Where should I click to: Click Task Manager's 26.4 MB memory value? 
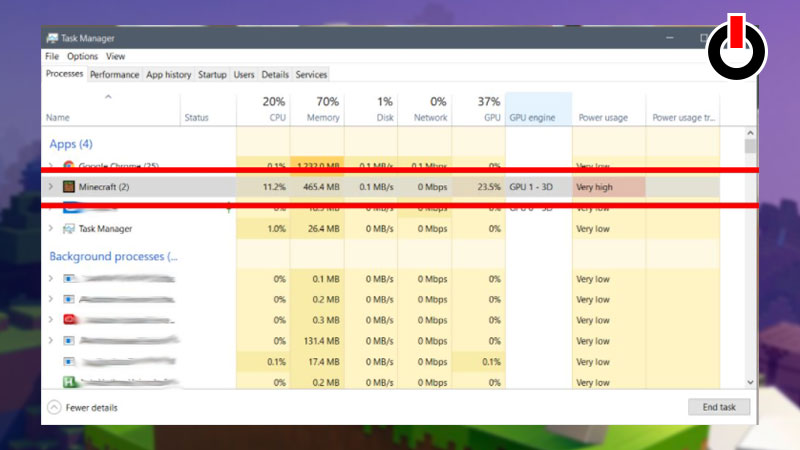coord(323,229)
